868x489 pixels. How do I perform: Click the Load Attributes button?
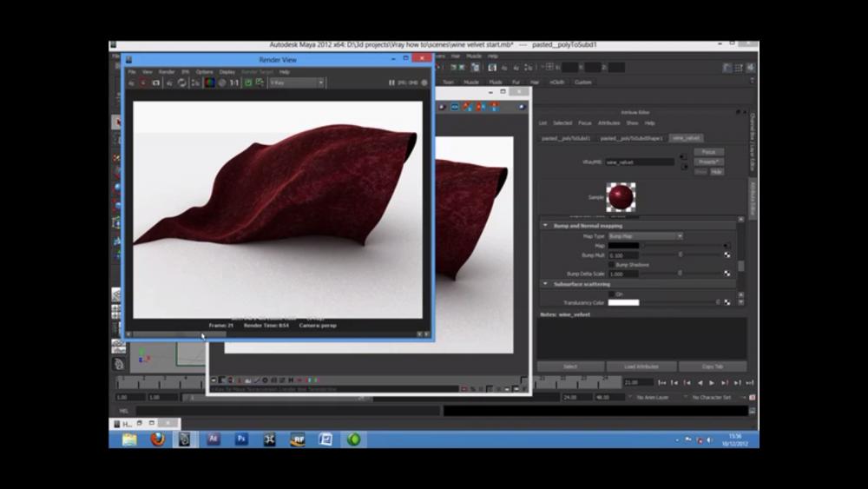click(x=641, y=367)
